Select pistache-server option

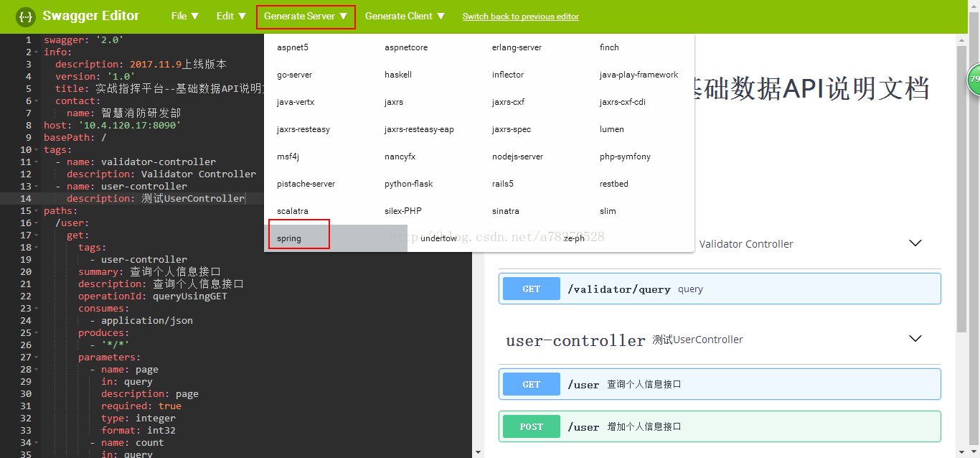(306, 184)
